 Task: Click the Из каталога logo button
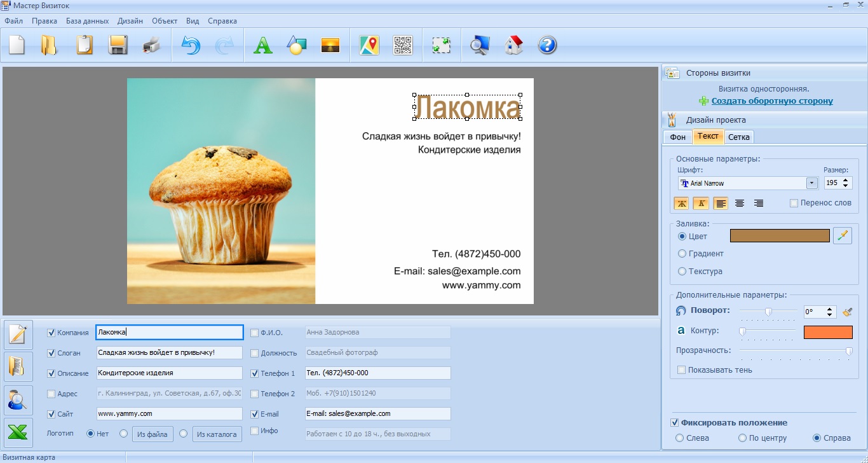click(x=217, y=434)
